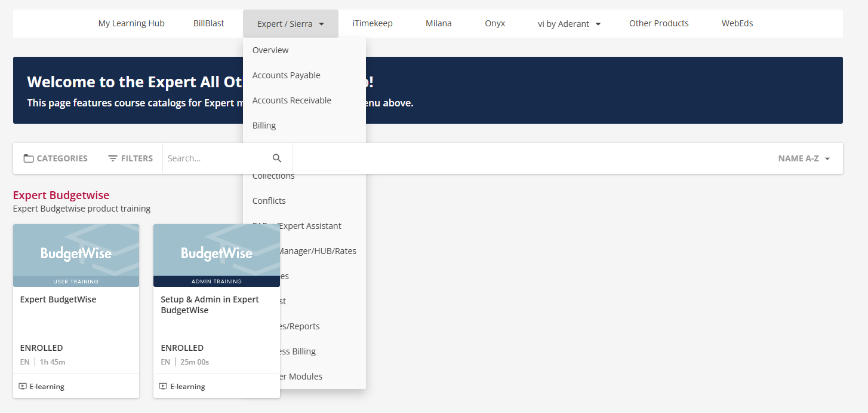Open Other Products in the navigation
This screenshot has height=413, width=868.
pos(659,23)
